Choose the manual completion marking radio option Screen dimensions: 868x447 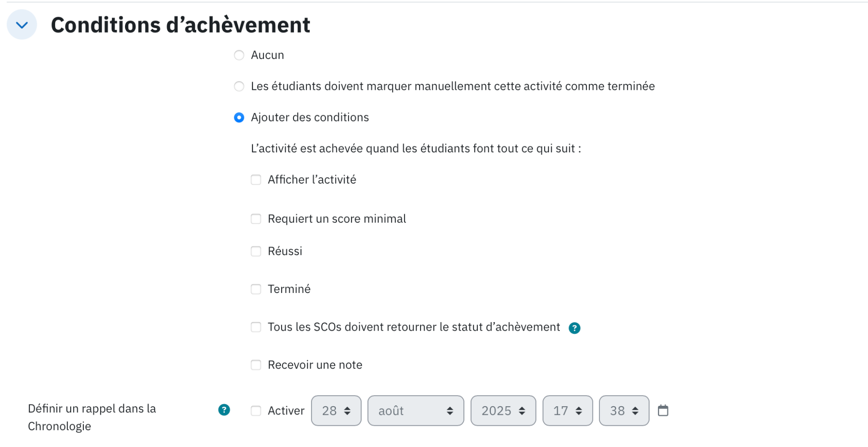pos(239,86)
